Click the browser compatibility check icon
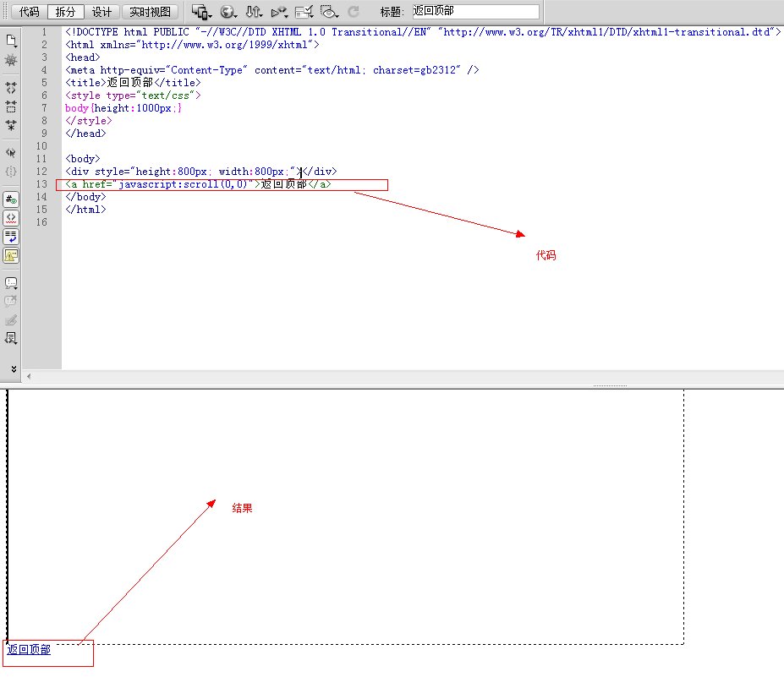The height and width of the screenshot is (677, 784). click(x=304, y=12)
